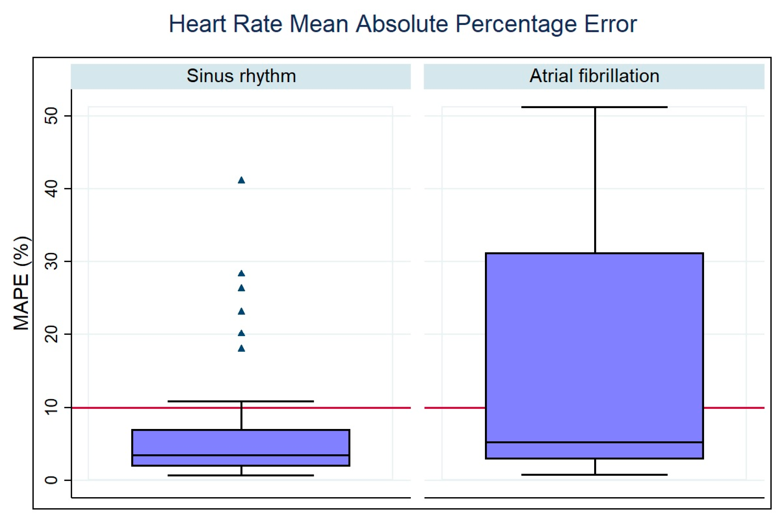Click the highest Sinus rhythm outlier triangle
Viewport: 784px width, 532px height.
[x=241, y=180]
